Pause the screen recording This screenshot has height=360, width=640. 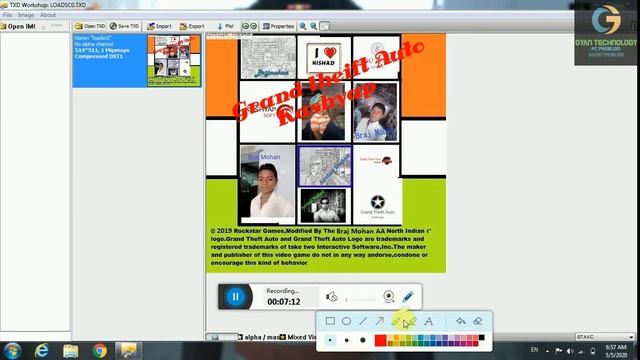(x=236, y=297)
